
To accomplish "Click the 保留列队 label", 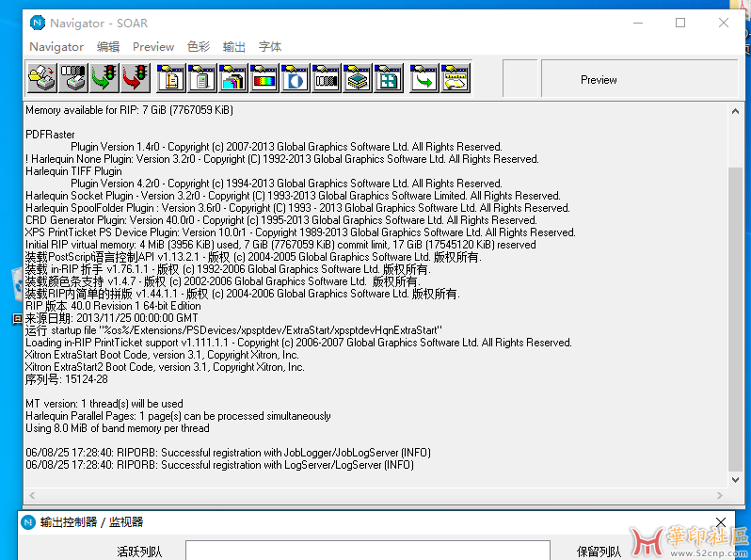I will point(599,552).
